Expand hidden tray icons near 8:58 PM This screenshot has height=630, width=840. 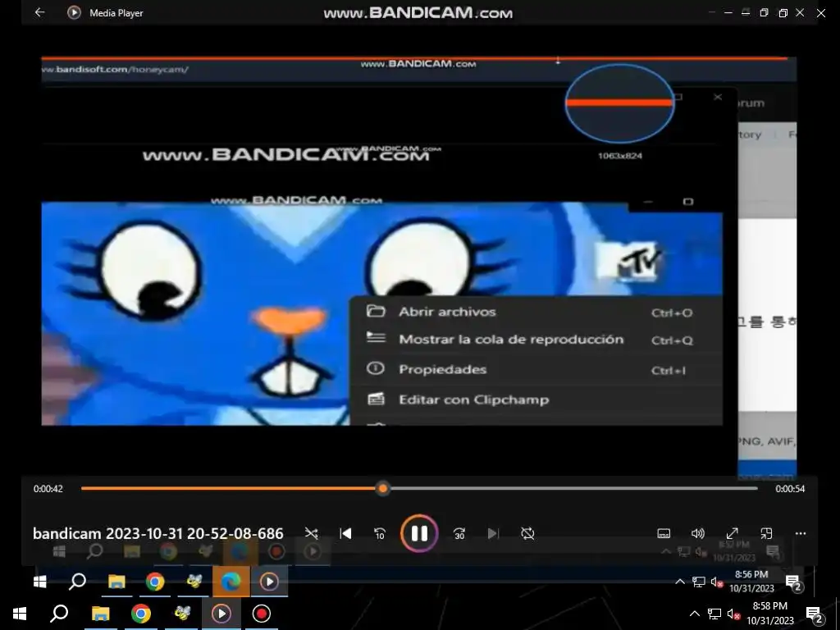pyautogui.click(x=694, y=614)
